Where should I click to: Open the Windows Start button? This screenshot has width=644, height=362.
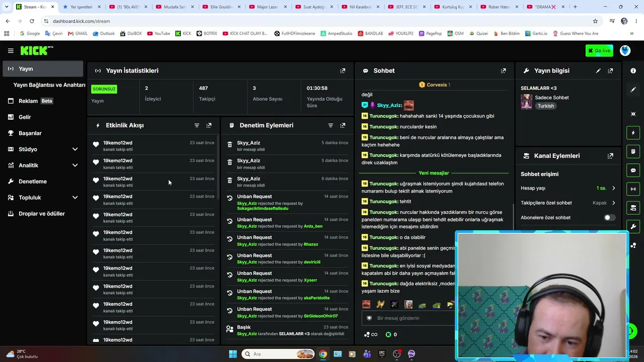pos(232,354)
